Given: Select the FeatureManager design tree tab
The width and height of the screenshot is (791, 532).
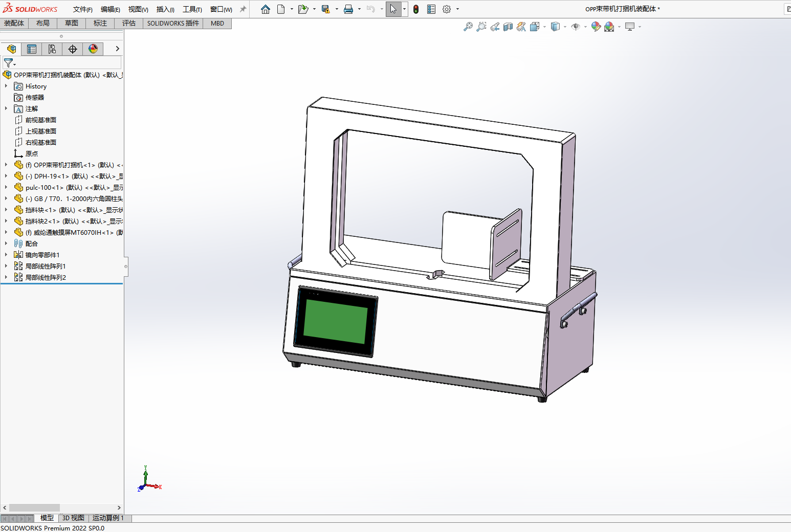Looking at the screenshot, I should pyautogui.click(x=11, y=49).
